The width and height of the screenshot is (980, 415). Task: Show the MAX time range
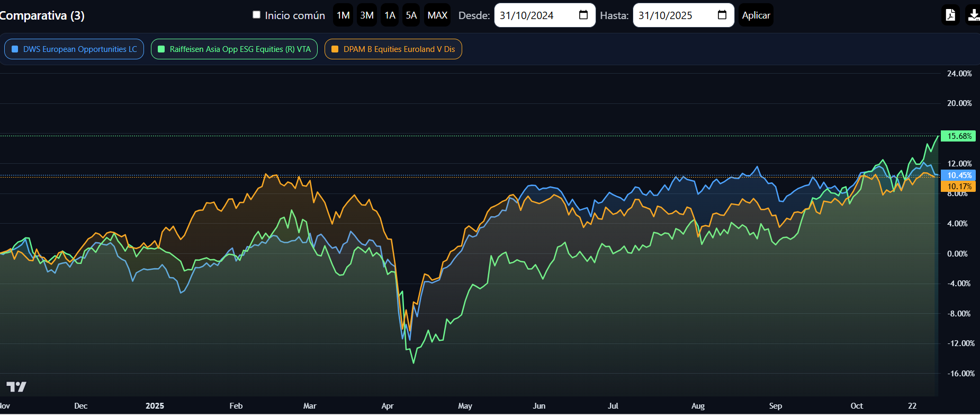437,15
